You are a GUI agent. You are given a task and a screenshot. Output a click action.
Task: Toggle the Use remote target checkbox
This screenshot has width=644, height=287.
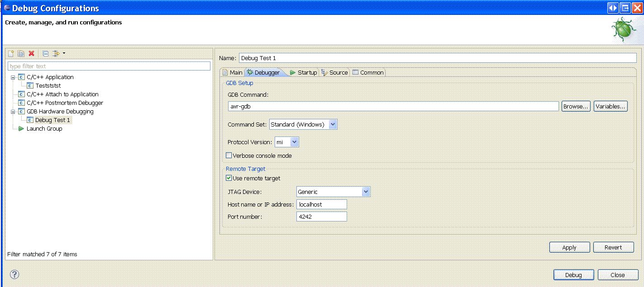point(229,178)
